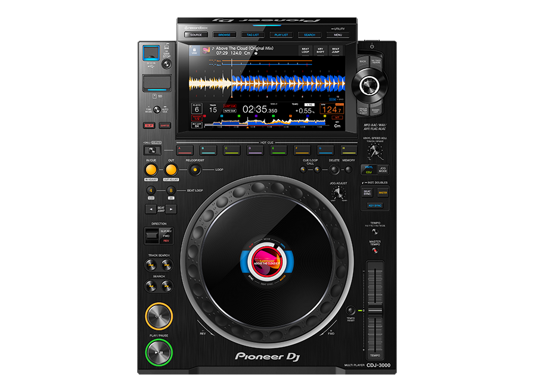Trigger Hot Cue G

tap(325, 150)
